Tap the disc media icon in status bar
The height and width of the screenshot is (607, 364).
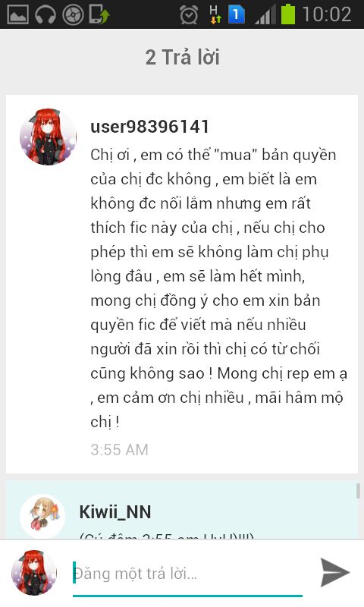pyautogui.click(x=73, y=15)
